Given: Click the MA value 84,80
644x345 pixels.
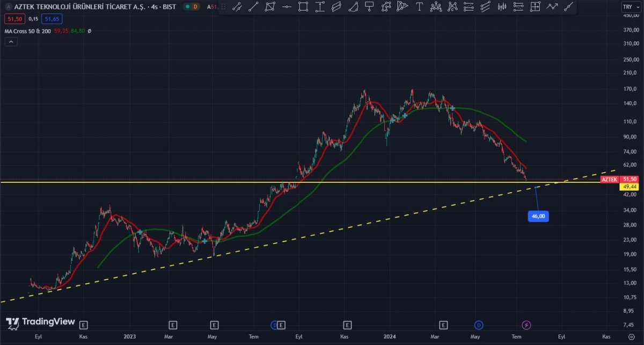Looking at the screenshot, I should [78, 31].
